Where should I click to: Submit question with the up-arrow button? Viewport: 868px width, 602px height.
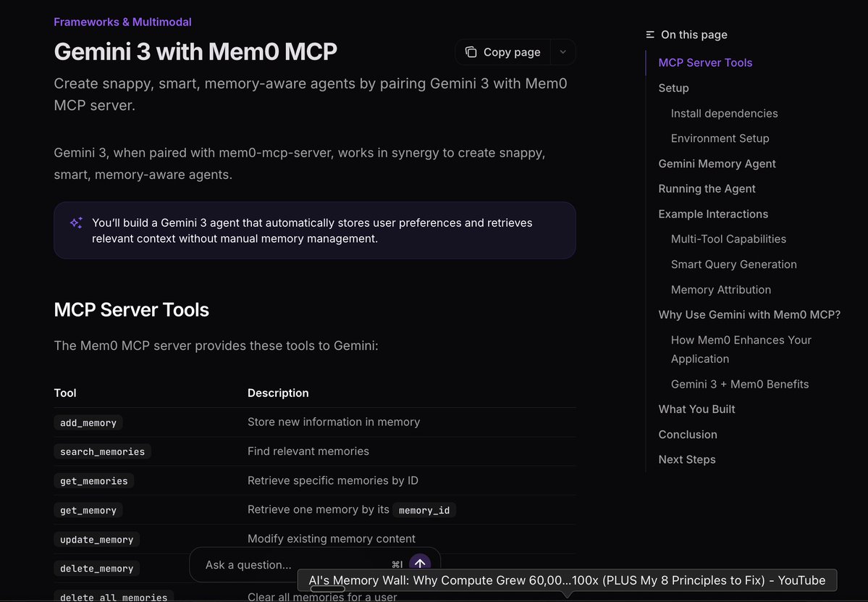(x=420, y=564)
